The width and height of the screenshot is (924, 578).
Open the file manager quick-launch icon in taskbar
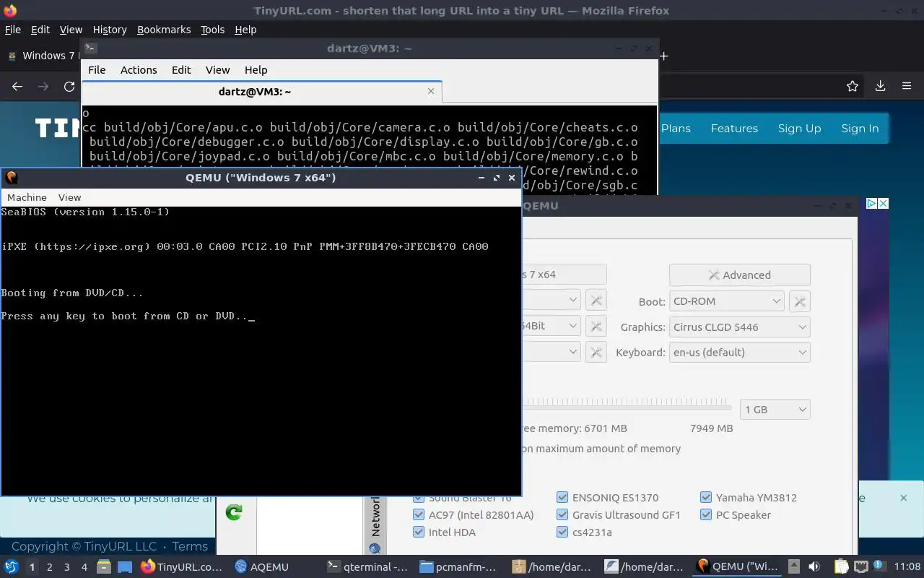click(103, 566)
